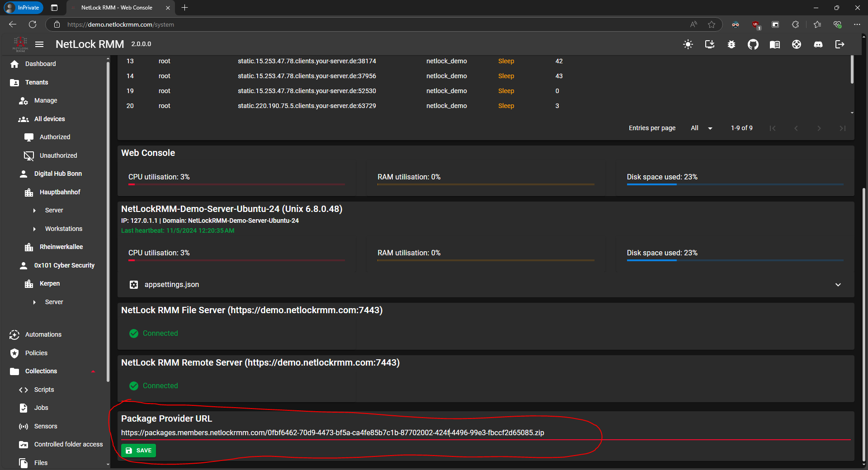Go to the last table page

(843, 128)
